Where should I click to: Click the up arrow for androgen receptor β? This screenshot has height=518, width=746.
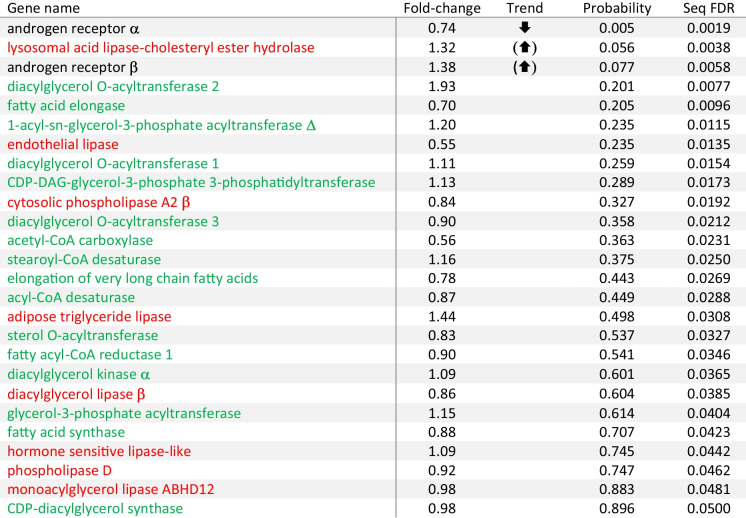click(x=524, y=67)
